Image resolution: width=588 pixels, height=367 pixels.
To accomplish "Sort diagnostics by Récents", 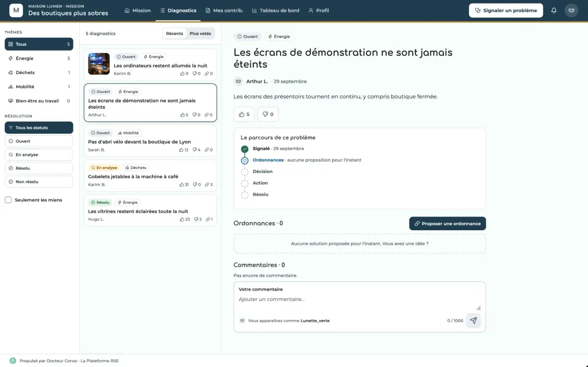I will 174,34.
